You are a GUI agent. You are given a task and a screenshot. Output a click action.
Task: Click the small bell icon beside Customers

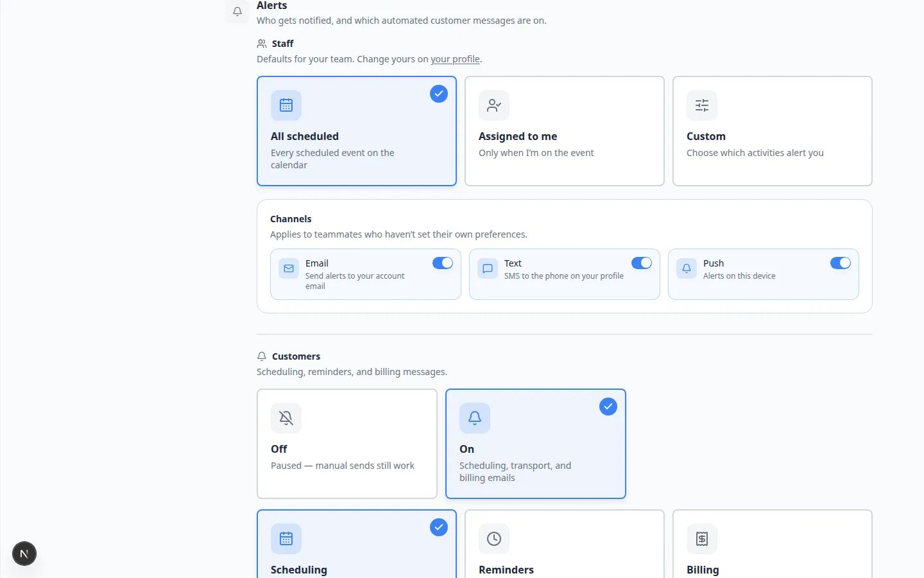(x=262, y=356)
